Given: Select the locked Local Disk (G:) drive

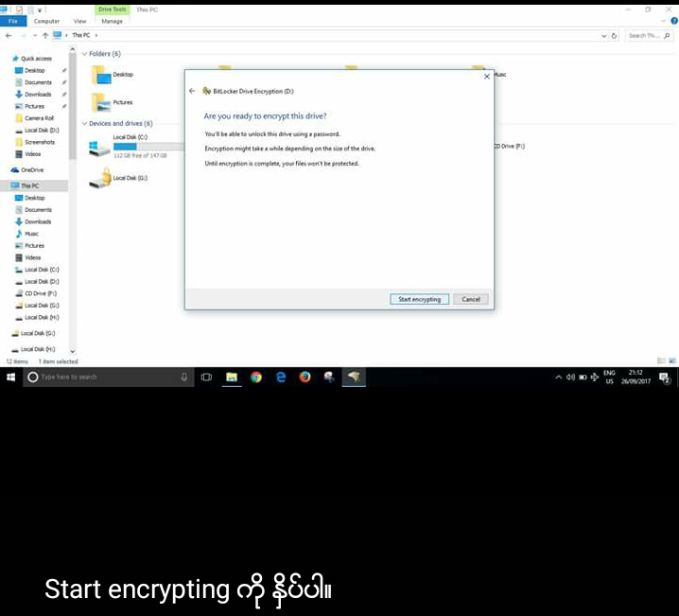Looking at the screenshot, I should pyautogui.click(x=118, y=178).
